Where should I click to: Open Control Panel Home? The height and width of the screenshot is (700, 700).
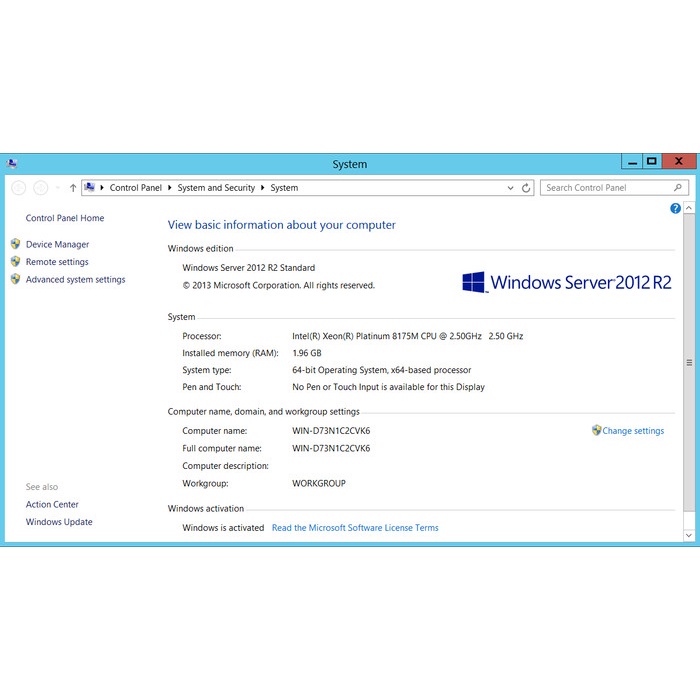tap(65, 218)
